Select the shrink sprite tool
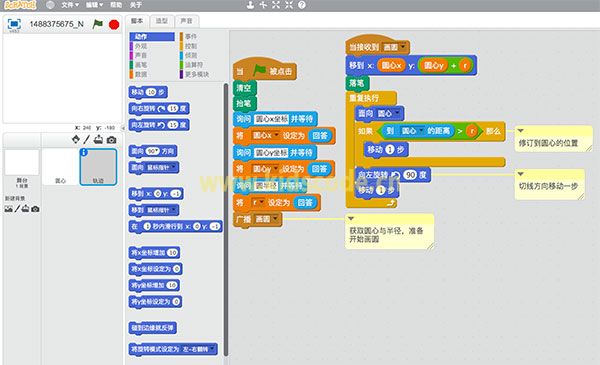Screen dimensions: 600x365 [289, 5]
